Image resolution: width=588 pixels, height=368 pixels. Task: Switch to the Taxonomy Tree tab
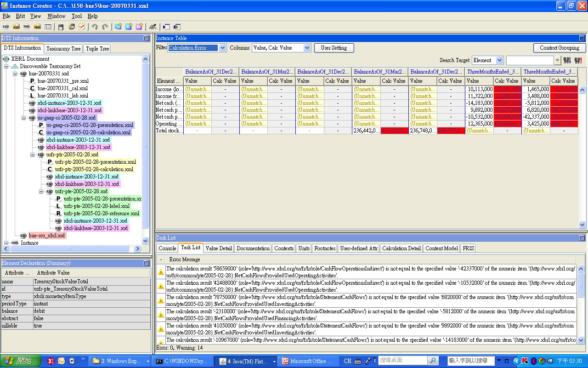[x=63, y=48]
